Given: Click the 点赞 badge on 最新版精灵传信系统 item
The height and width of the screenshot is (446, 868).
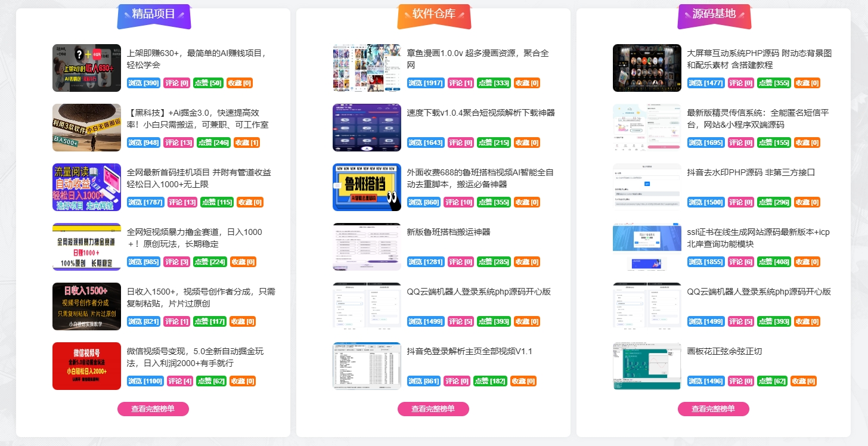Looking at the screenshot, I should (774, 143).
